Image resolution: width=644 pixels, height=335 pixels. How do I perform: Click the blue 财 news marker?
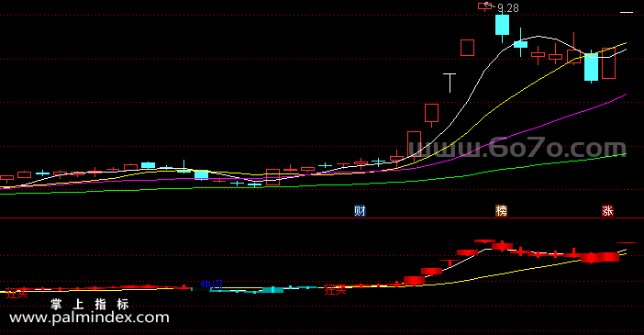(360, 211)
